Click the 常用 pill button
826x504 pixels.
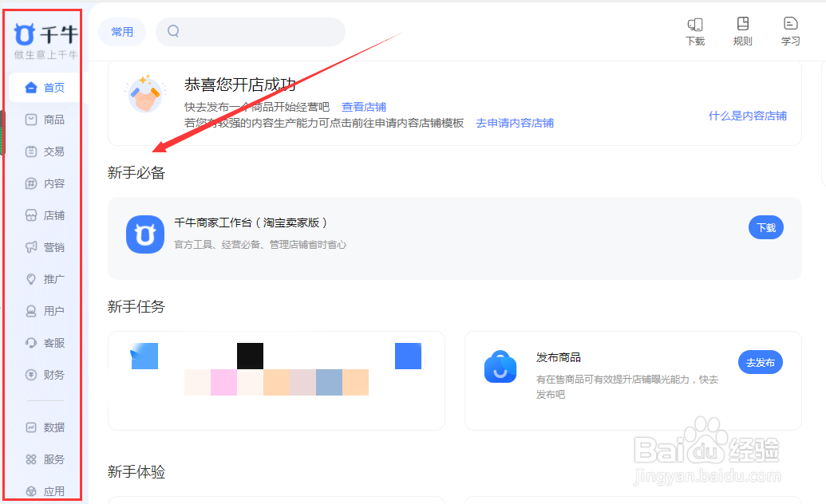pos(122,32)
